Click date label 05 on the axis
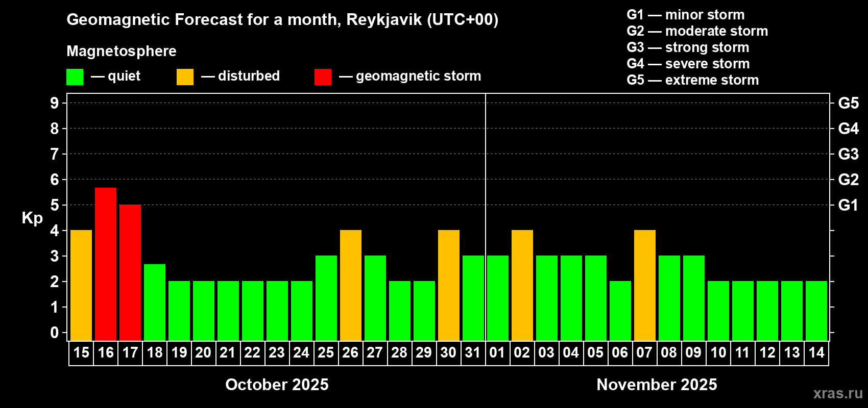Viewport: 868px width, 408px height. click(x=595, y=353)
